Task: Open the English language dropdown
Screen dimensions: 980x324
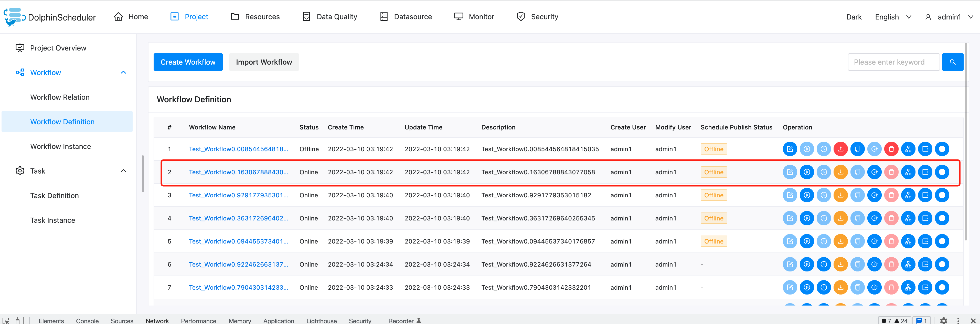Action: point(892,17)
